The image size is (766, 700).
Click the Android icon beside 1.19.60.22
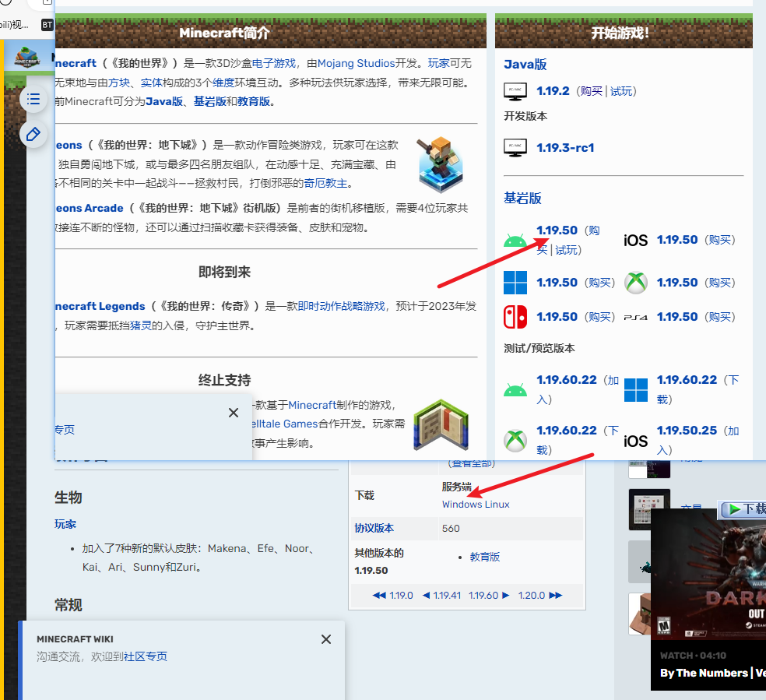pos(515,390)
